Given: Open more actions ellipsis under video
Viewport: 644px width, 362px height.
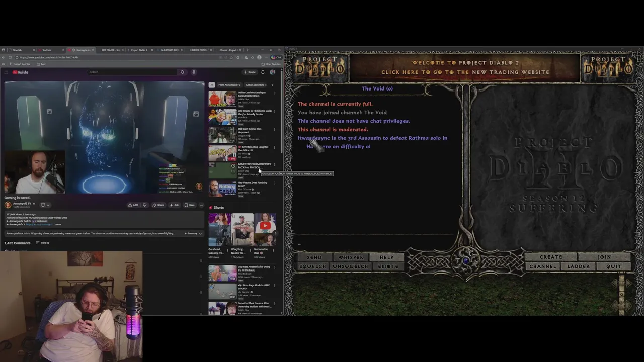Looking at the screenshot, I should coord(201,205).
